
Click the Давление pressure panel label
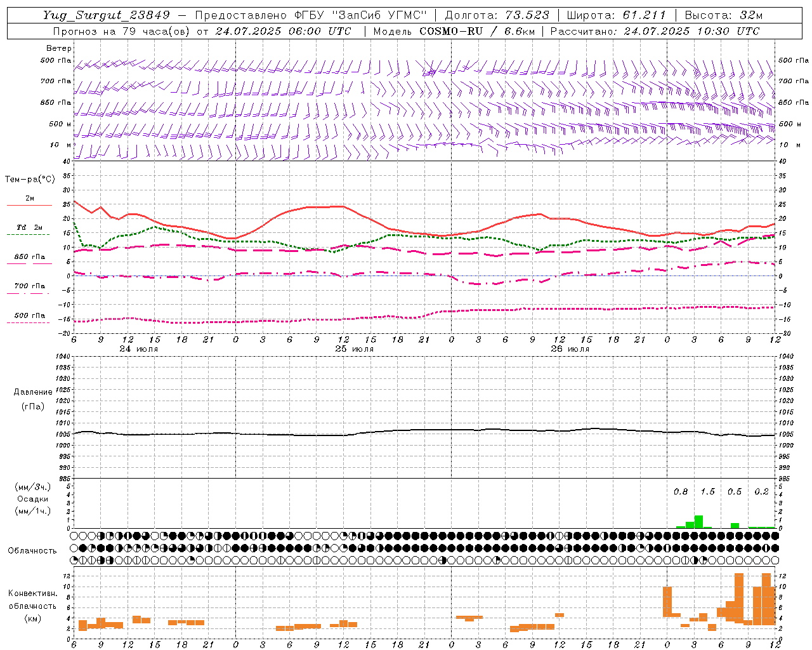[32, 392]
